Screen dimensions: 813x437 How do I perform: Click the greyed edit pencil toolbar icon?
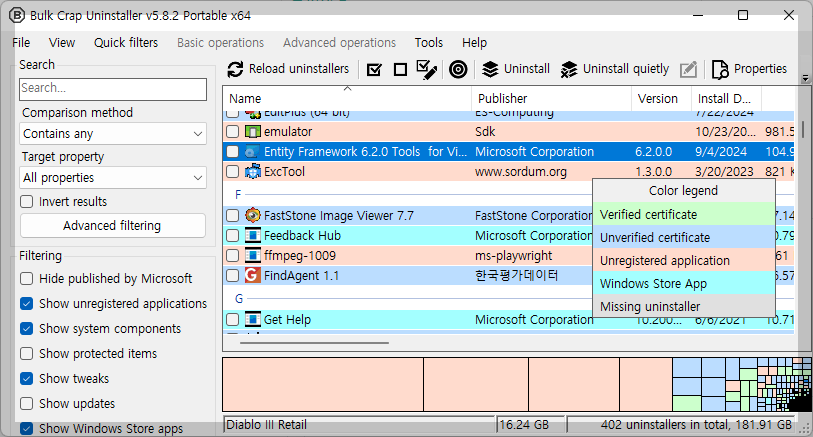[x=688, y=69]
